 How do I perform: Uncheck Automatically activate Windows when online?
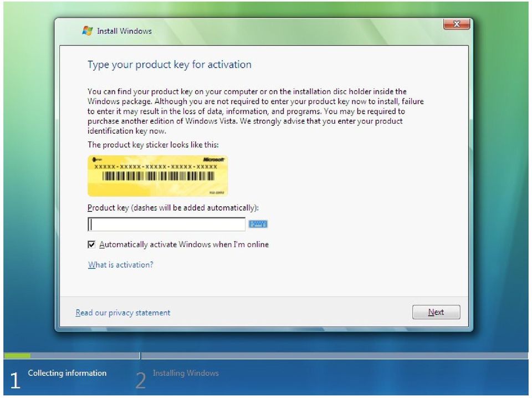tap(91, 244)
